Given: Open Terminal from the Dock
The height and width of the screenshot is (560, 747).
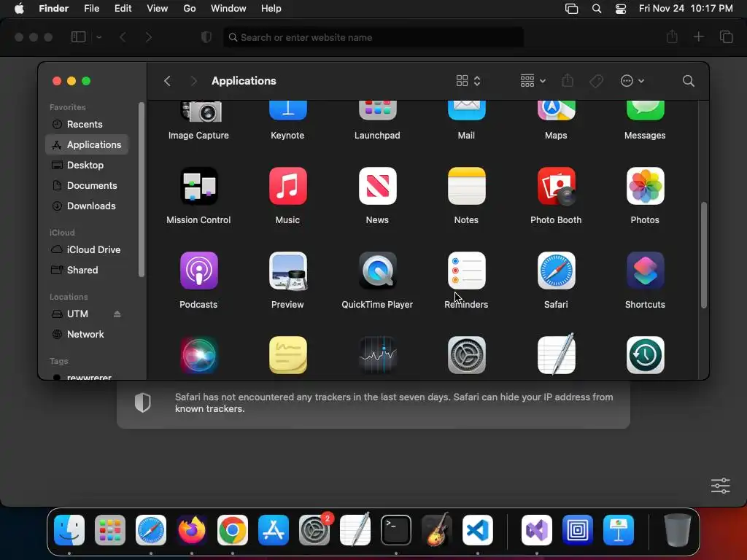Looking at the screenshot, I should point(396,530).
